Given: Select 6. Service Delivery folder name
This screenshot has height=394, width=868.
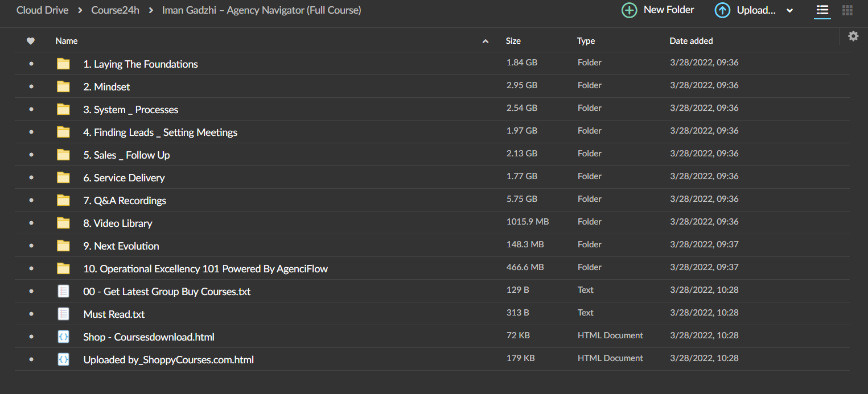Looking at the screenshot, I should click(x=124, y=178).
